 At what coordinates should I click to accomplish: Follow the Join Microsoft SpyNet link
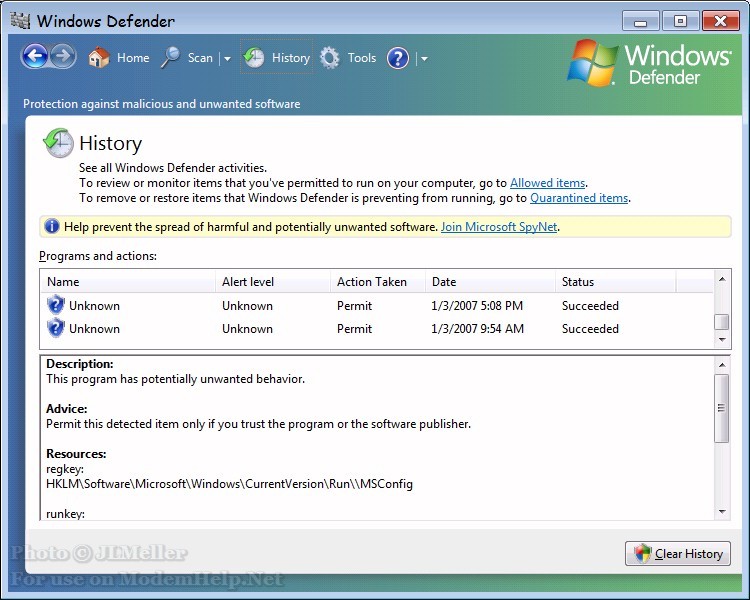499,227
